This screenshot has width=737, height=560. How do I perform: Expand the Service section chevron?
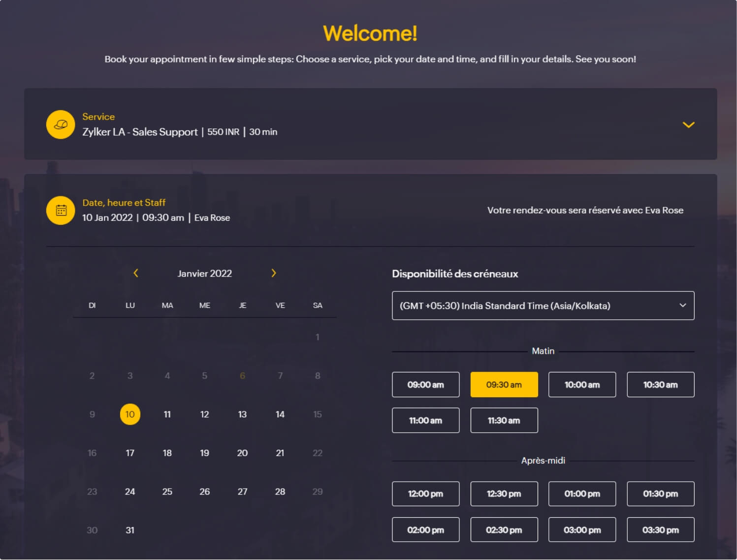click(x=688, y=125)
